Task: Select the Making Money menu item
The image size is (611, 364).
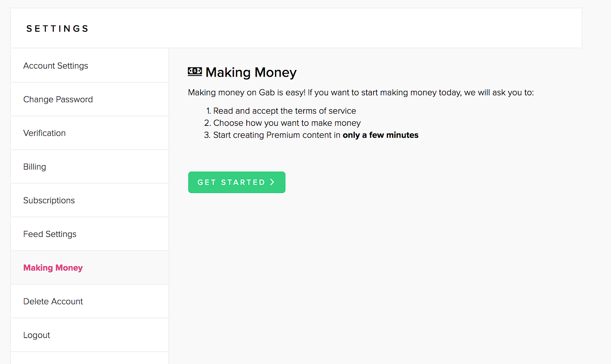Action: pyautogui.click(x=89, y=267)
